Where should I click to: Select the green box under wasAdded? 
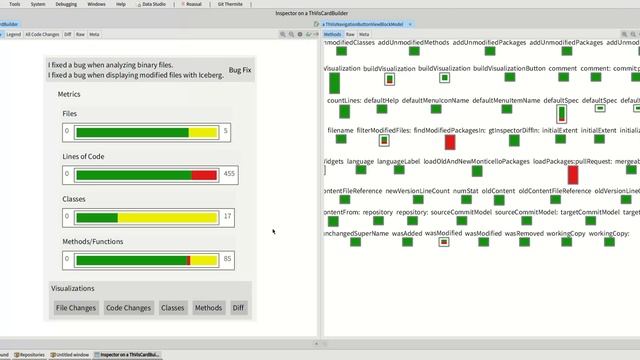pos(407,242)
